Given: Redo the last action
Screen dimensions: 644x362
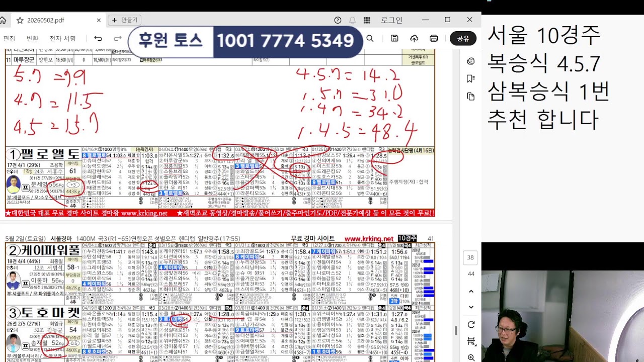Looking at the screenshot, I should tap(118, 39).
